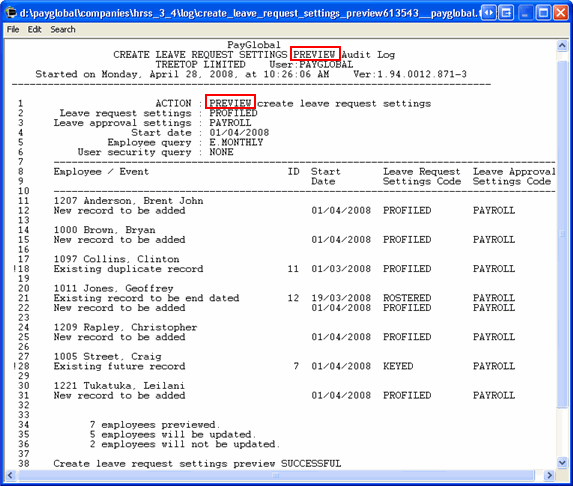Viewport: 573px width, 486px height.
Task: Click start date value '01/04/2008' on line 4
Action: 239,133
